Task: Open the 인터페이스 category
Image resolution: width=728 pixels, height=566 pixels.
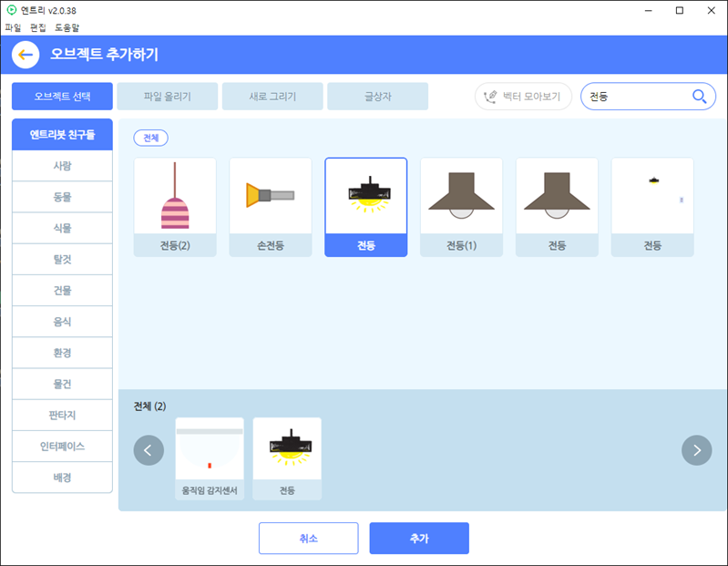Action: tap(62, 447)
